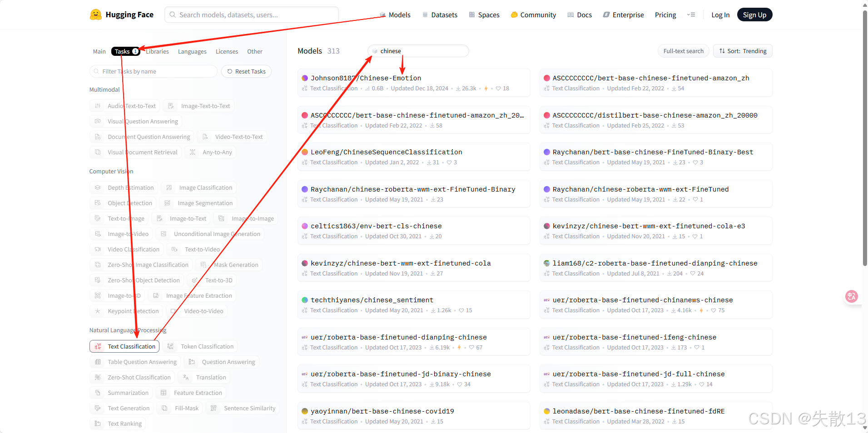Toggle the Image Classification task filter
Viewport: 868px width, 433px height.
pyautogui.click(x=199, y=187)
